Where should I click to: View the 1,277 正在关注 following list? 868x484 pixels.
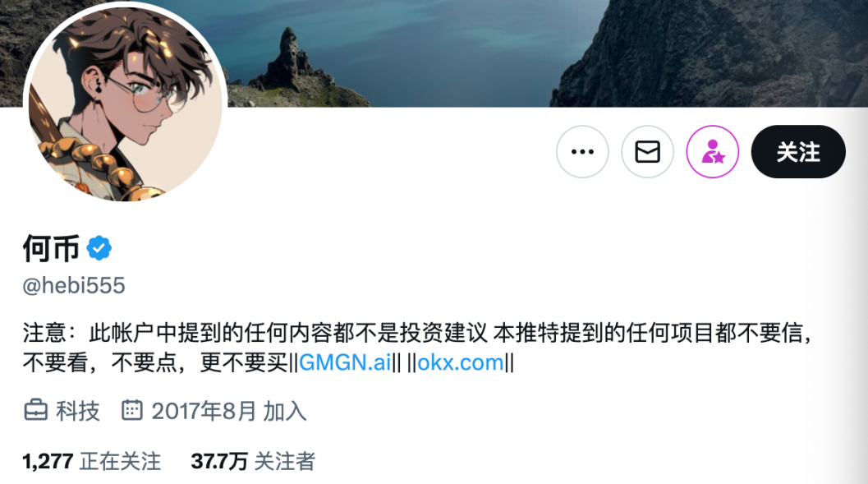click(x=92, y=461)
